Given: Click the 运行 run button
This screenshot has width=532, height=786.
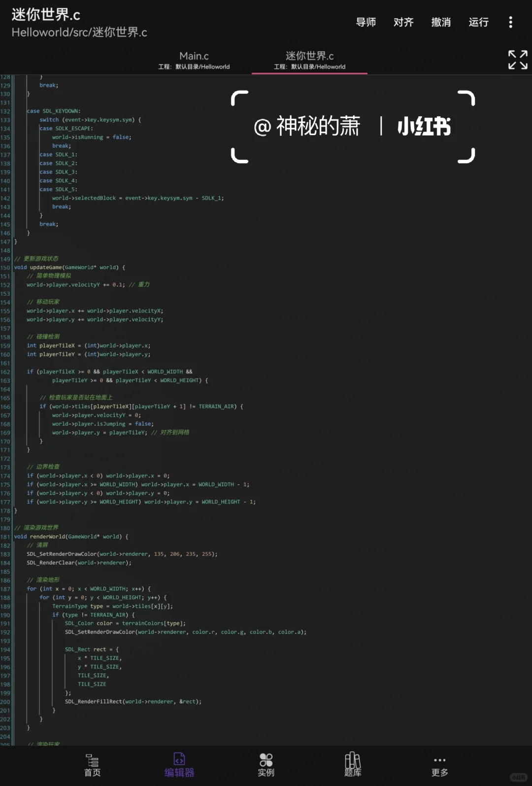Looking at the screenshot, I should coord(478,22).
